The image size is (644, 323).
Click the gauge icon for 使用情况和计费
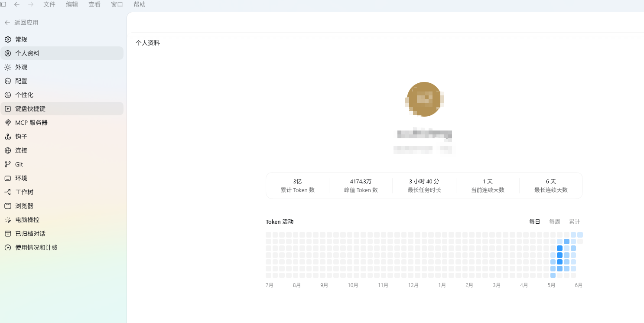pyautogui.click(x=7, y=248)
